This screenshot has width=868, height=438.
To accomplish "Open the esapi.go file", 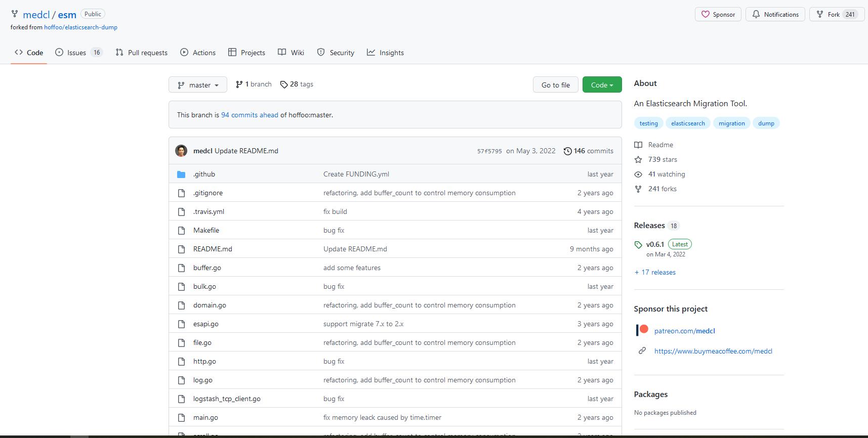I will point(206,324).
